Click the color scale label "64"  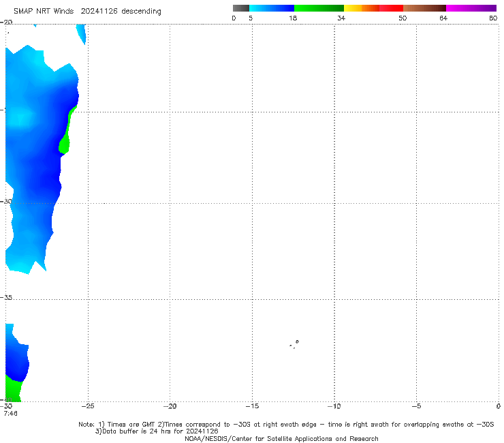(443, 18)
